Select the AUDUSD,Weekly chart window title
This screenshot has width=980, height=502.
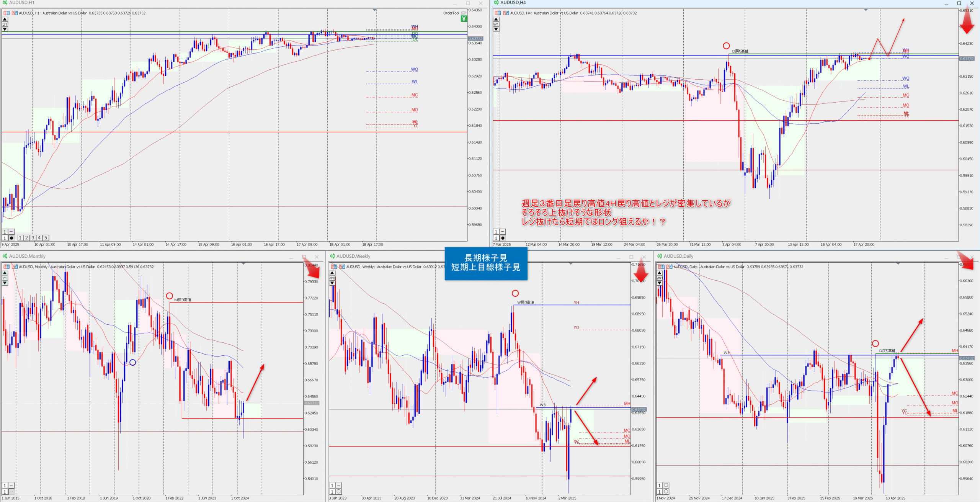pos(353,256)
